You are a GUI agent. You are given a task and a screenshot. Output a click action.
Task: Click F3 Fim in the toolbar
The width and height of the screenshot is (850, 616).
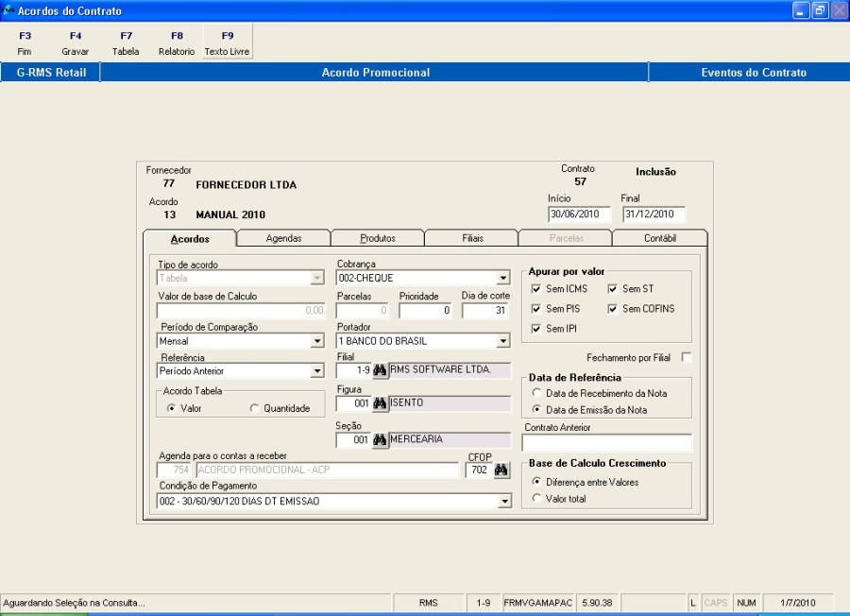(x=25, y=43)
